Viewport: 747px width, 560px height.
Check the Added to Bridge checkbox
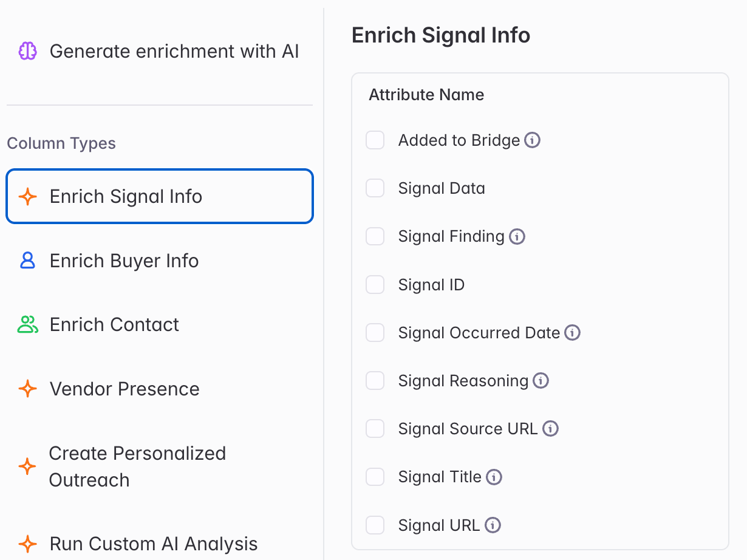click(375, 140)
